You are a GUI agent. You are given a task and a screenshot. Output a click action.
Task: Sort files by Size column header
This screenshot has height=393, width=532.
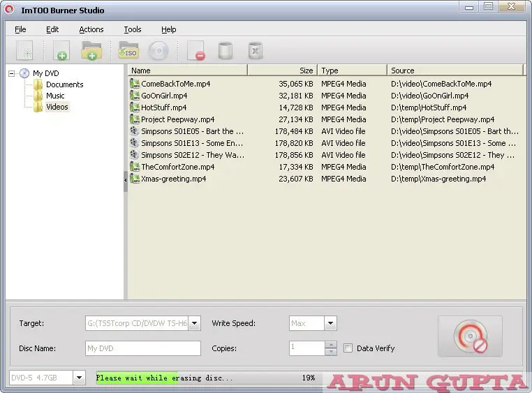(283, 71)
